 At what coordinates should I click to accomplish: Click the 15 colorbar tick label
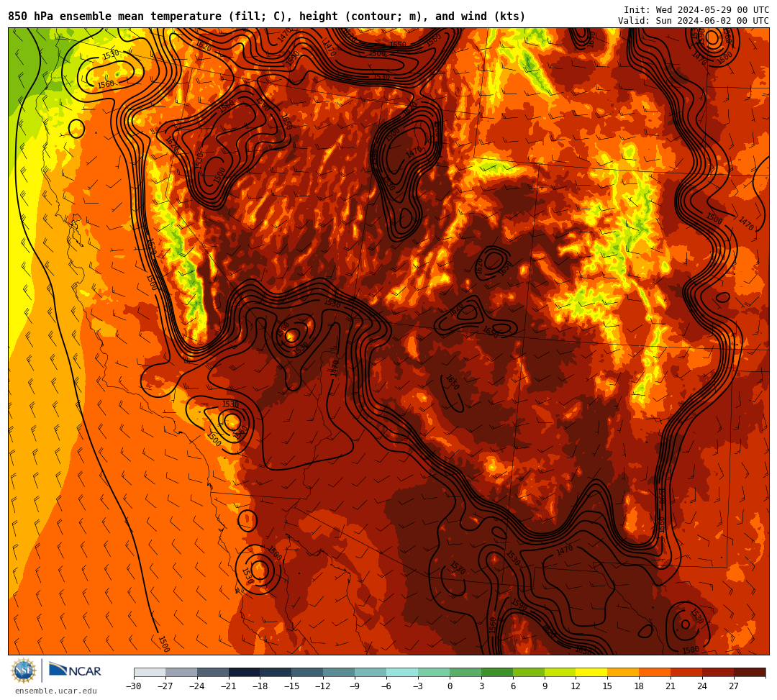pos(607,686)
